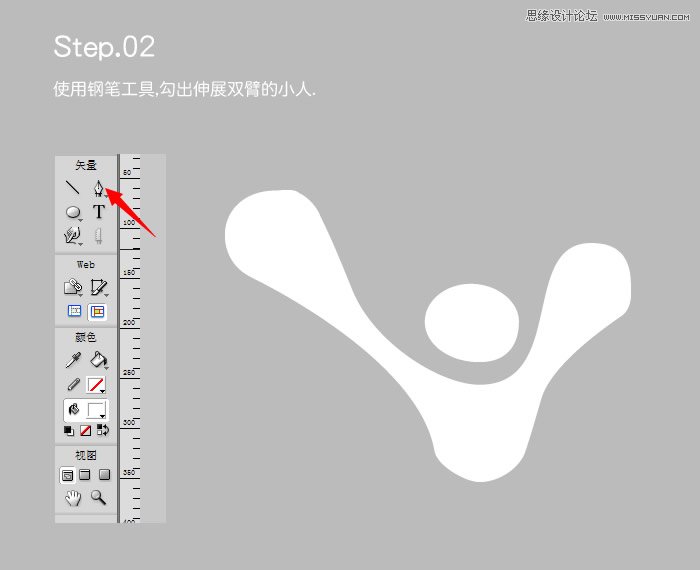Select the Paint Bucket tool

pyautogui.click(x=98, y=360)
